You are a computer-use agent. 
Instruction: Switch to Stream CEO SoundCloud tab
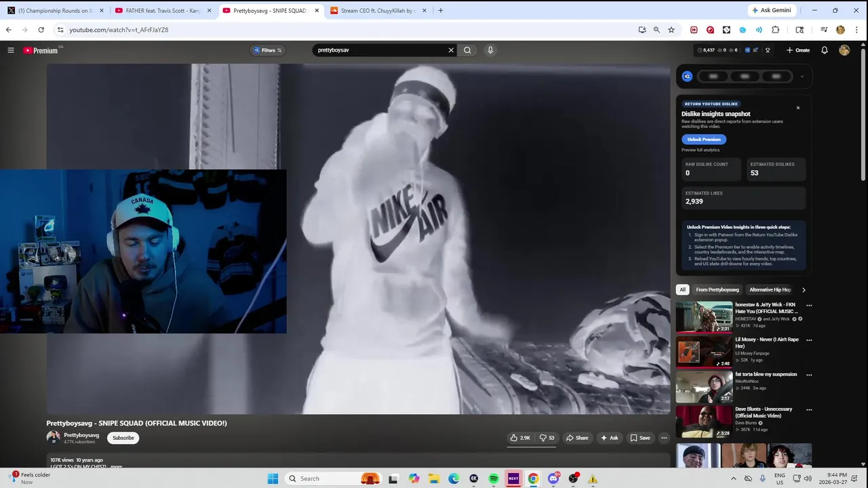[377, 10]
